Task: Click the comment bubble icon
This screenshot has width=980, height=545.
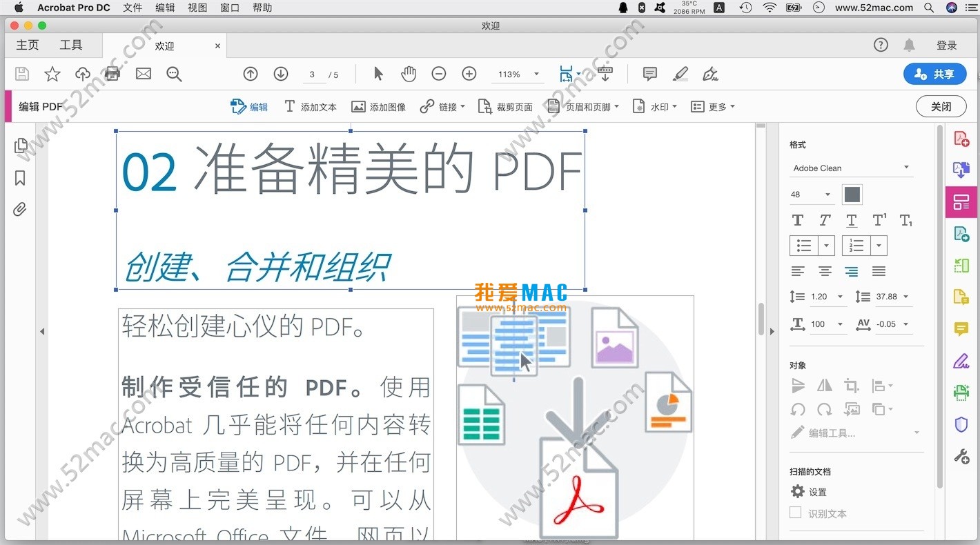Action: (x=649, y=74)
